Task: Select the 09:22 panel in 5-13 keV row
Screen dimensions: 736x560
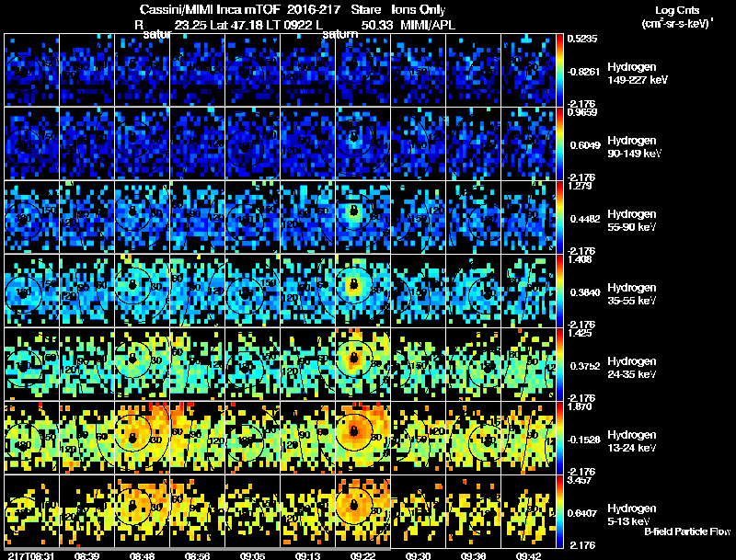Action: 362,511
